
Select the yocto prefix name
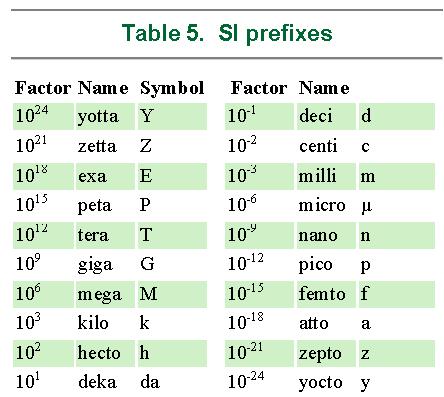coord(321,383)
